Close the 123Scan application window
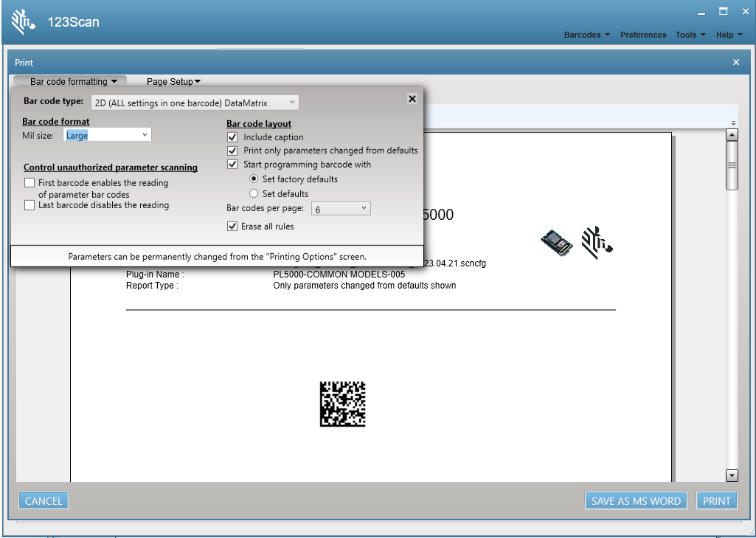 745,12
